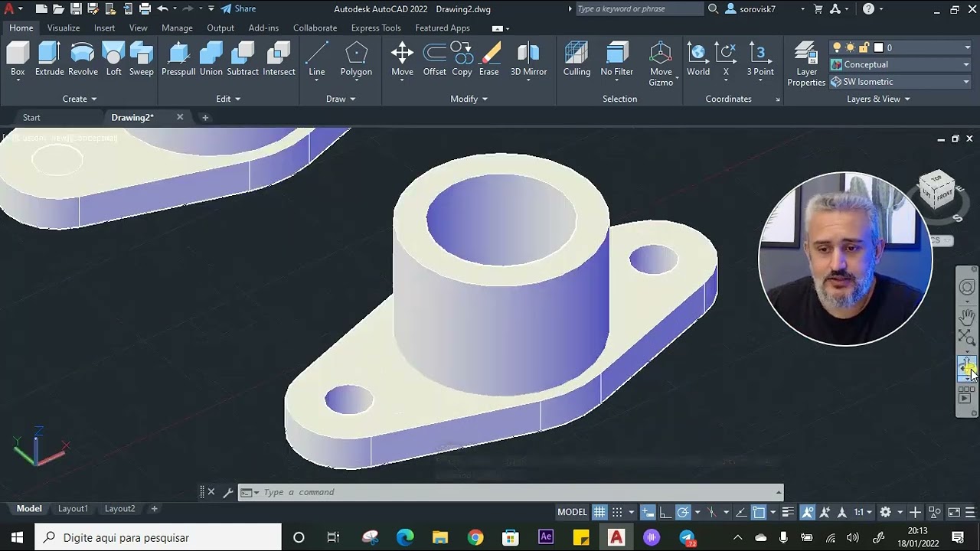
Task: Select the Presspull tool
Action: pos(178,60)
